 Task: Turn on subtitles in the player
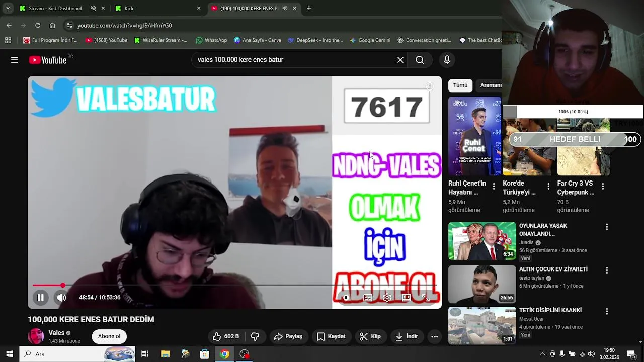(368, 298)
